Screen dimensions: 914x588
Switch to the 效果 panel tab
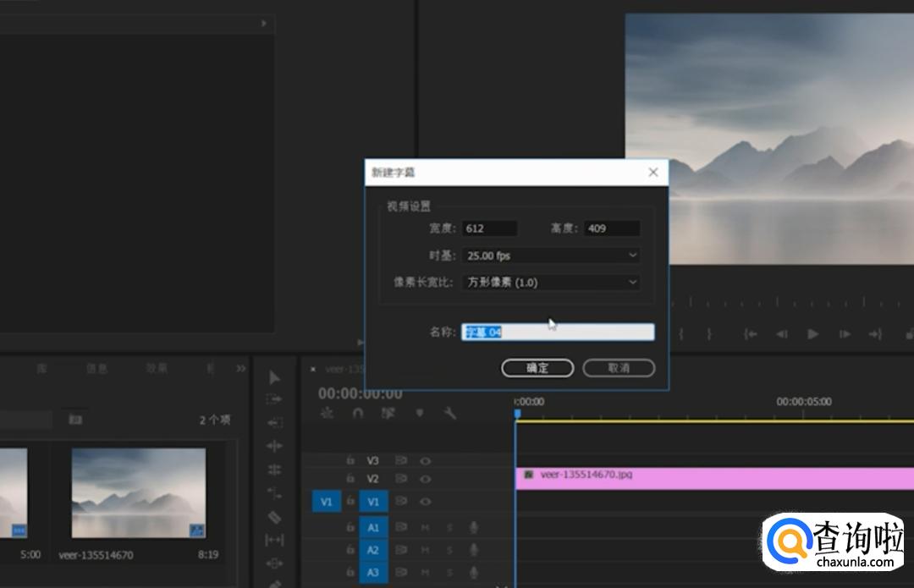(x=157, y=368)
